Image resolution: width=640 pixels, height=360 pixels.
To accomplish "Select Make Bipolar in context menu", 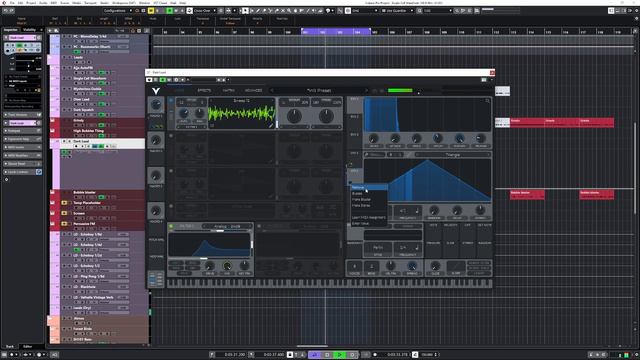I will (x=369, y=200).
